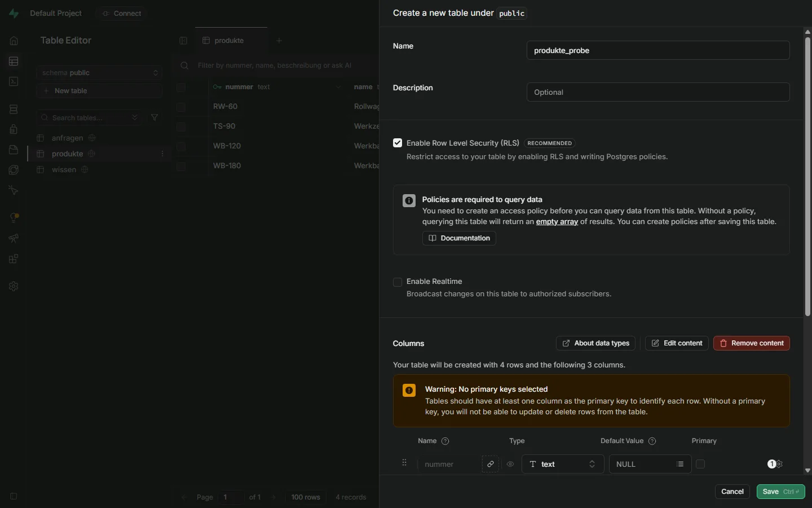This screenshot has height=508, width=812.
Task: Click the filter icon beside Search tables
Action: (x=155, y=117)
